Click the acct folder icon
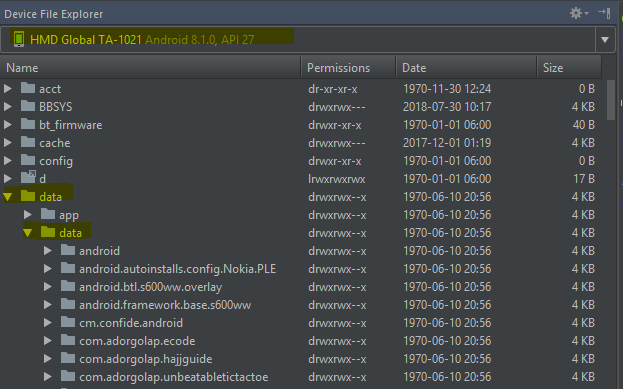623x389 pixels. [x=28, y=88]
